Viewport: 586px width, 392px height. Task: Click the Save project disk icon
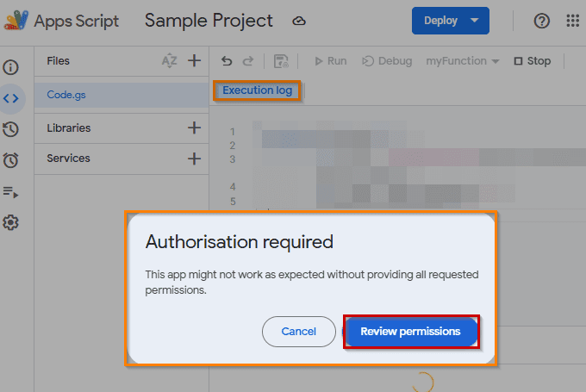280,61
